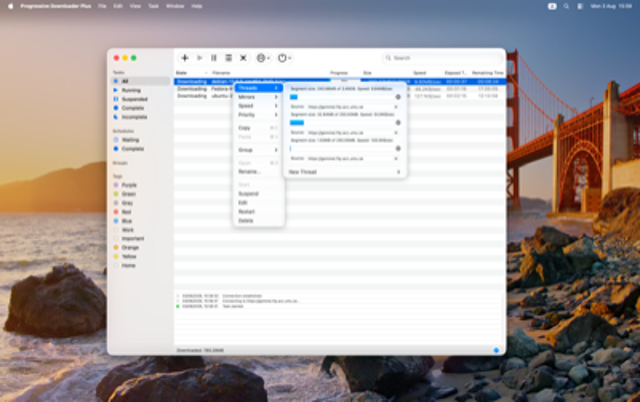The height and width of the screenshot is (402, 640).
Task: Sort by the Speed column header
Action: 419,73
